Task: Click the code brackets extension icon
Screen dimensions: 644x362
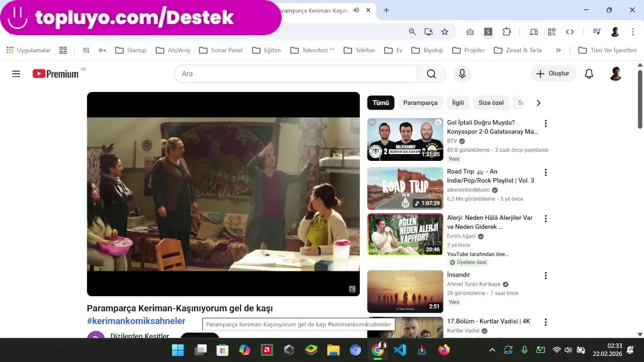Action: 570,32
